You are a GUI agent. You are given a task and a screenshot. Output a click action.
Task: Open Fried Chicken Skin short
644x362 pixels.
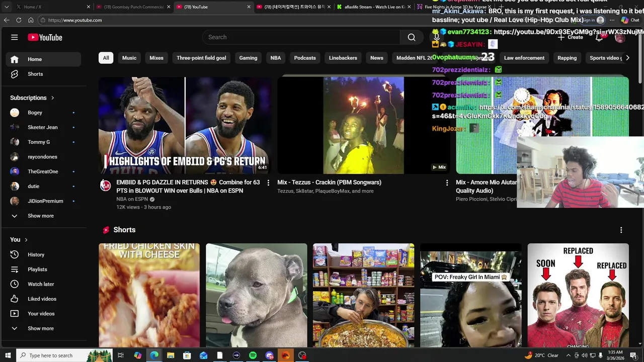149,296
